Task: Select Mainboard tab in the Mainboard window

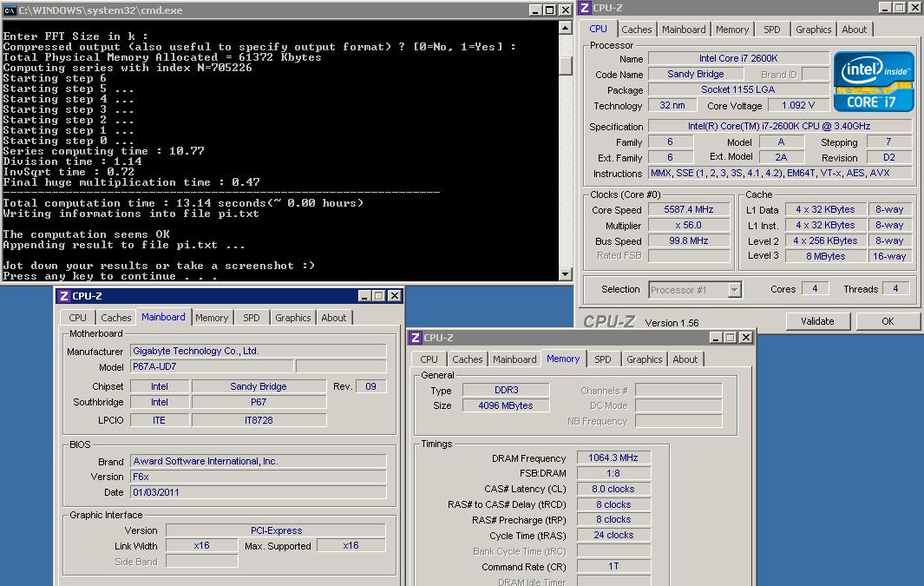Action: tap(163, 317)
